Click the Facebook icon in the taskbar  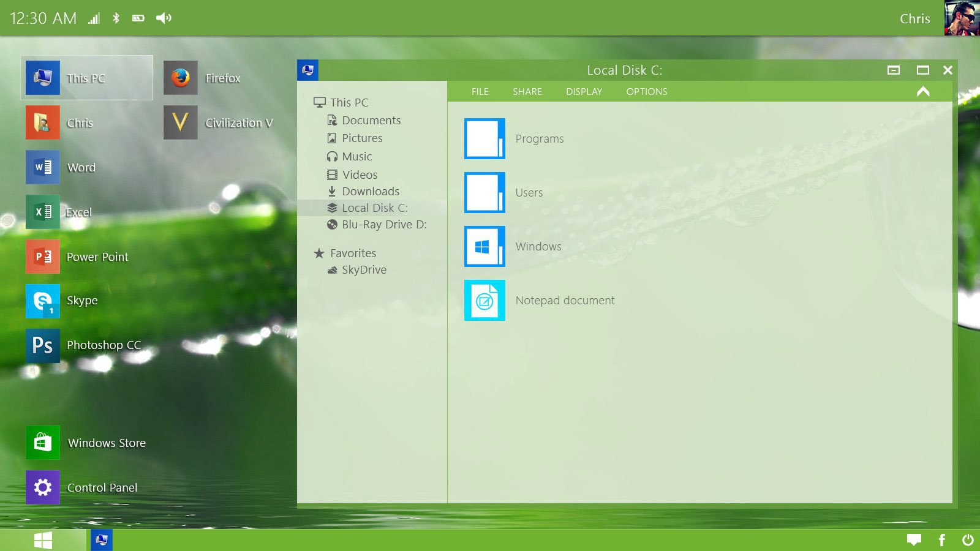[942, 540]
